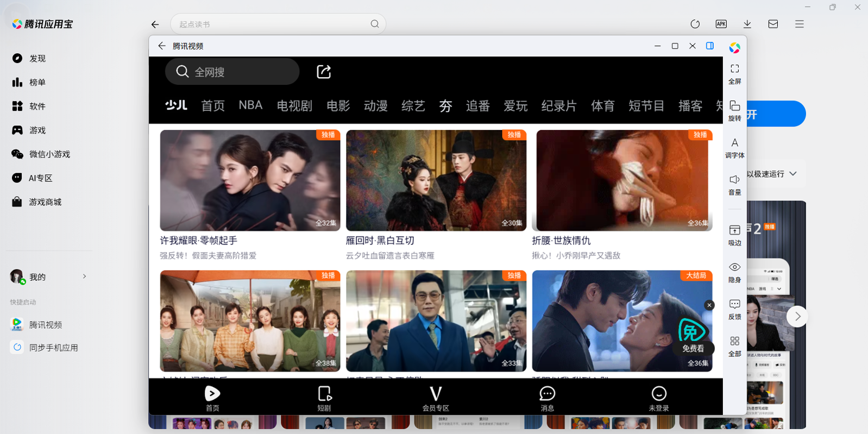Toggle the side panel layout icon

tap(709, 46)
